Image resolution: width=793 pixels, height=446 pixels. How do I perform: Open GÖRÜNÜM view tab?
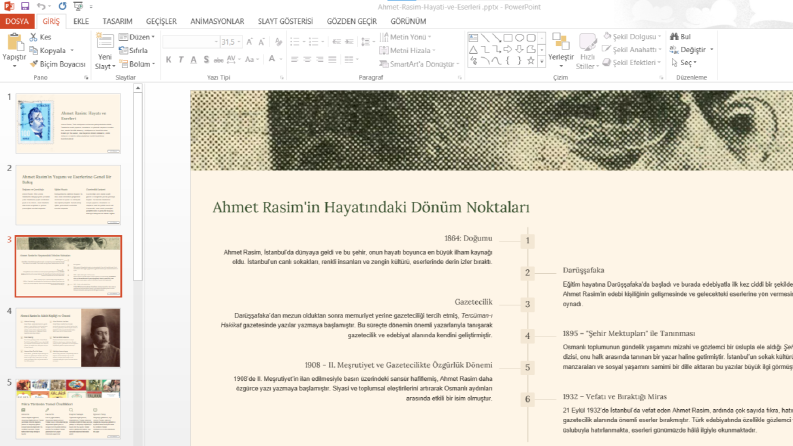[408, 21]
